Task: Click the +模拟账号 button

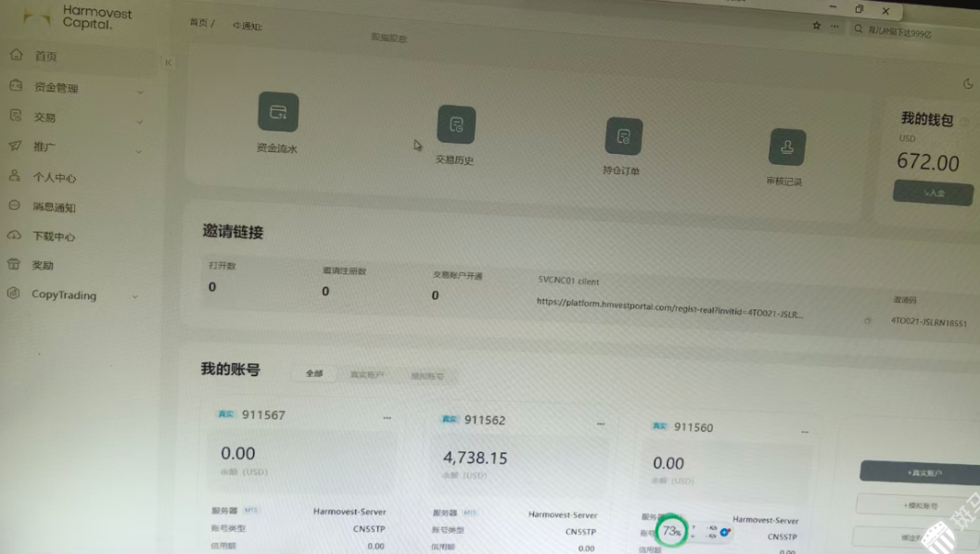Action: click(x=919, y=505)
